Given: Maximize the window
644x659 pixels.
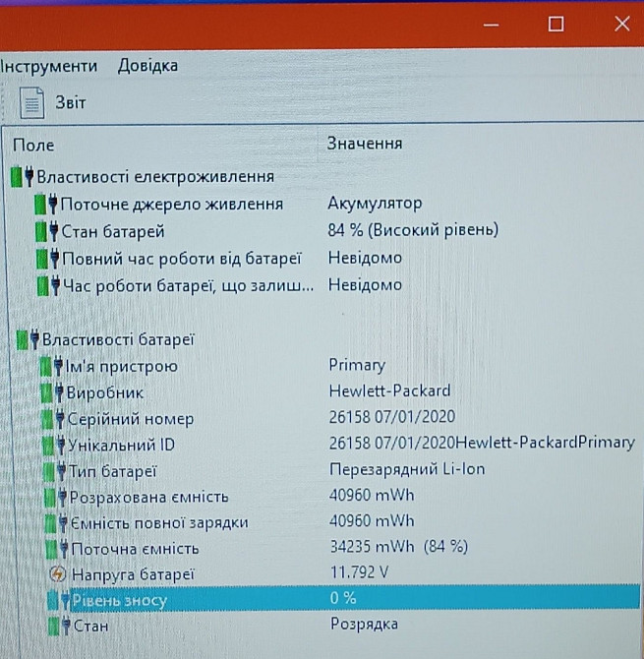Looking at the screenshot, I should click(556, 24).
